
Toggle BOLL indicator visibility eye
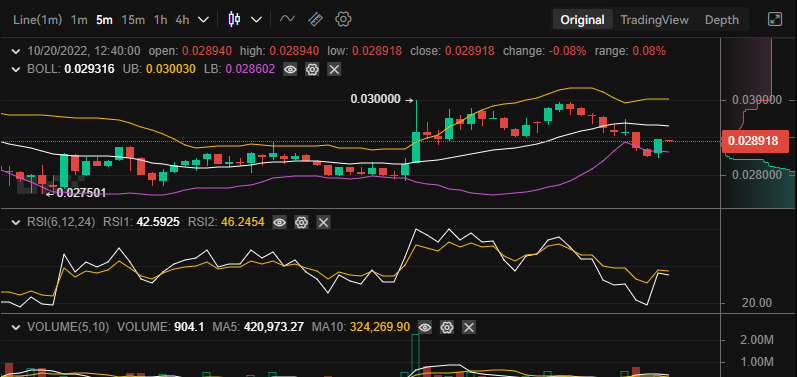pos(290,70)
